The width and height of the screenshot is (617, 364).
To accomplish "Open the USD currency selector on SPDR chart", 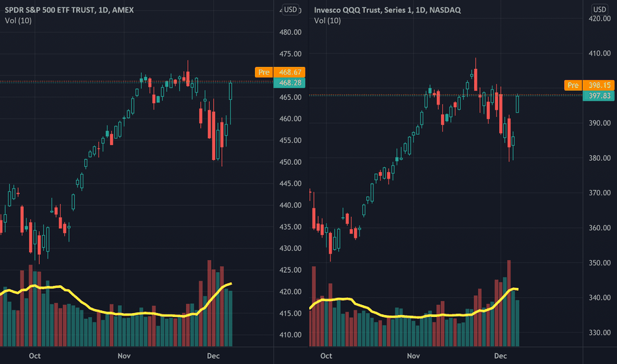I will click(x=291, y=9).
